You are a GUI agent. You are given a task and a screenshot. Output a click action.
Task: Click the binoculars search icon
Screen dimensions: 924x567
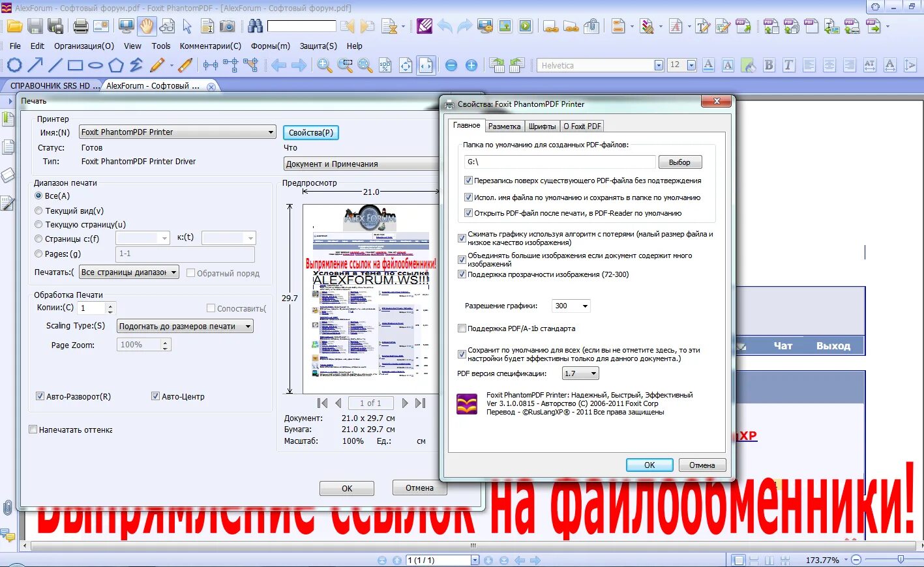(x=256, y=26)
